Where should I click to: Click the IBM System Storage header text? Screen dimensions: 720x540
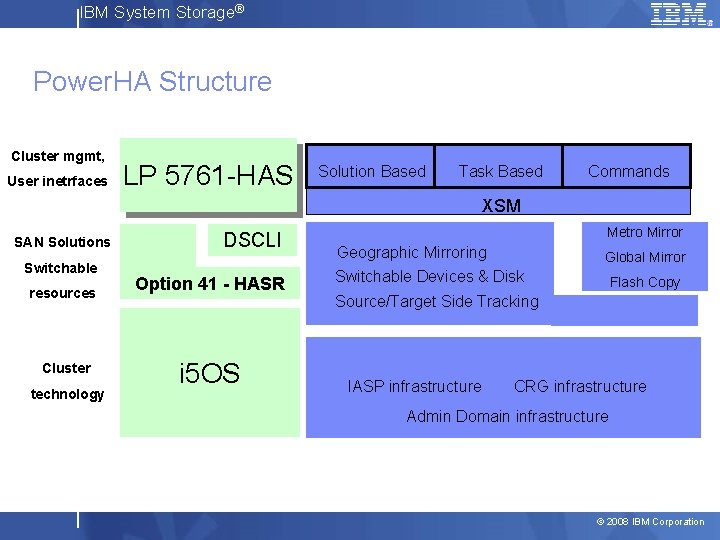[163, 12]
